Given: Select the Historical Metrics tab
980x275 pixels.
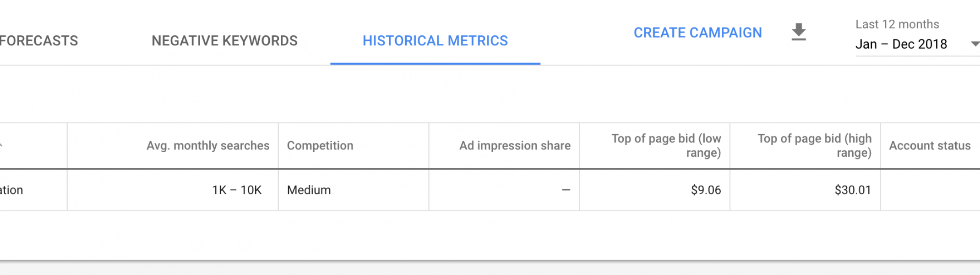Looking at the screenshot, I should [x=435, y=41].
